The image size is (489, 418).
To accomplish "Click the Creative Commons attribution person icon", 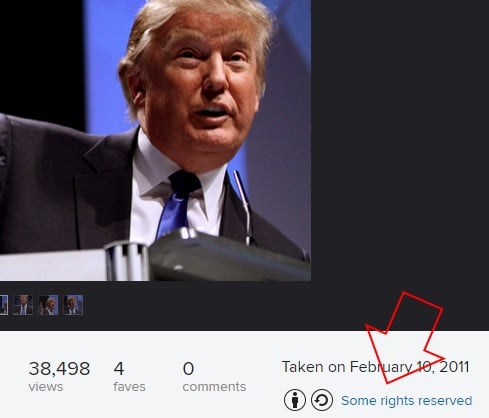I will tap(295, 400).
